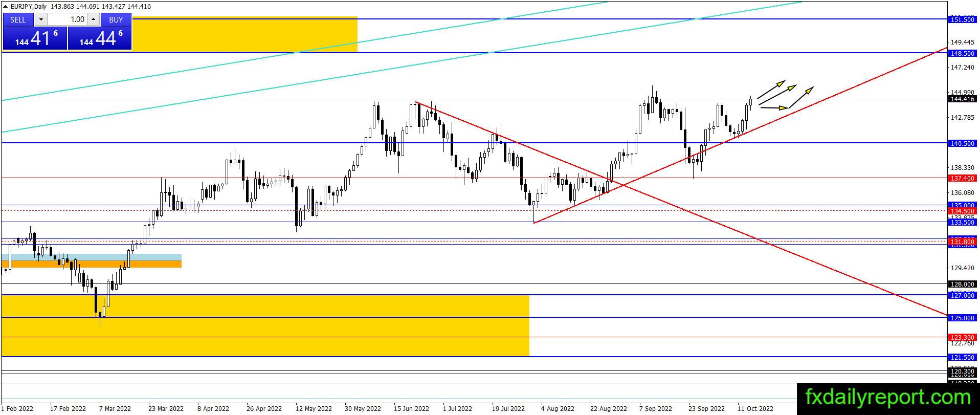Select the 123.300 red price label
This screenshot has width=980, height=415.
(962, 338)
